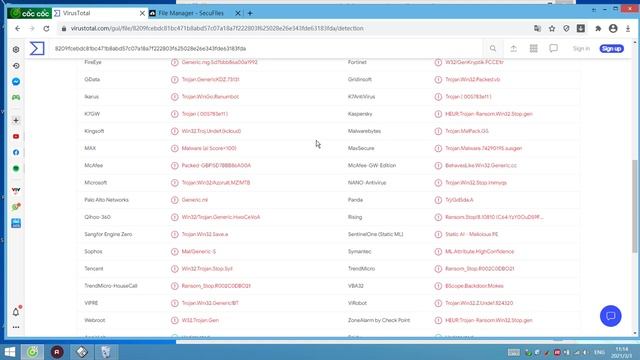This screenshot has width=640, height=360.
Task: Click the upload file icon
Action: click(x=513, y=49)
